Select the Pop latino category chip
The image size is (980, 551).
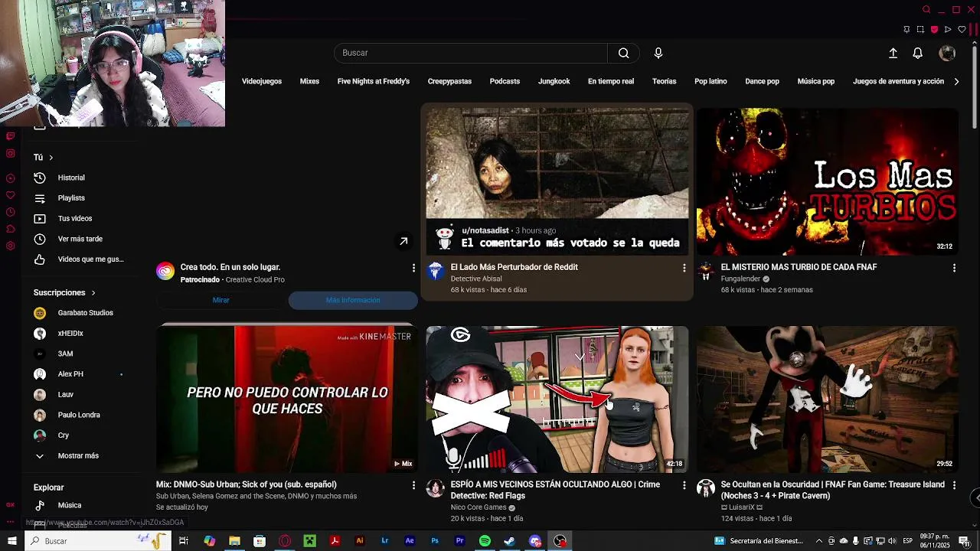click(710, 81)
